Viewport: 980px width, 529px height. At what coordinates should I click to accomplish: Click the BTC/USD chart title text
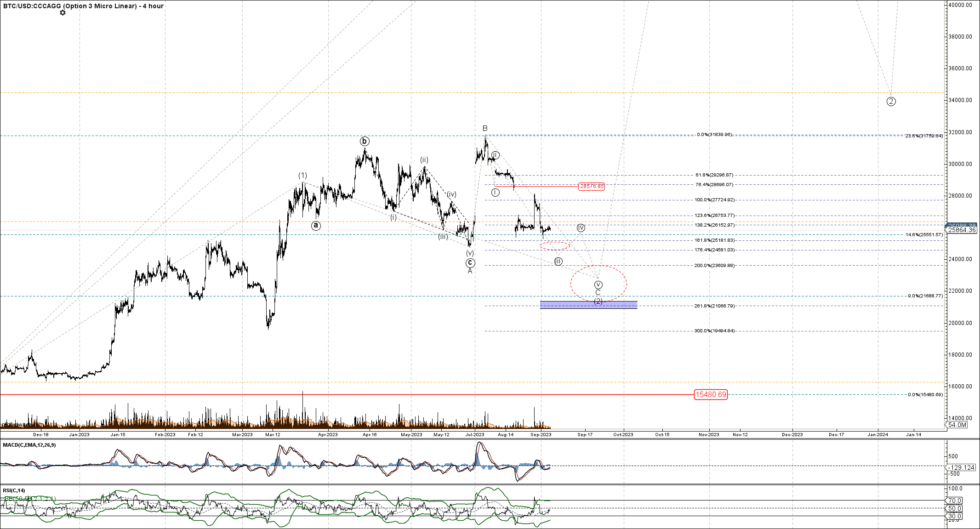(83, 6)
